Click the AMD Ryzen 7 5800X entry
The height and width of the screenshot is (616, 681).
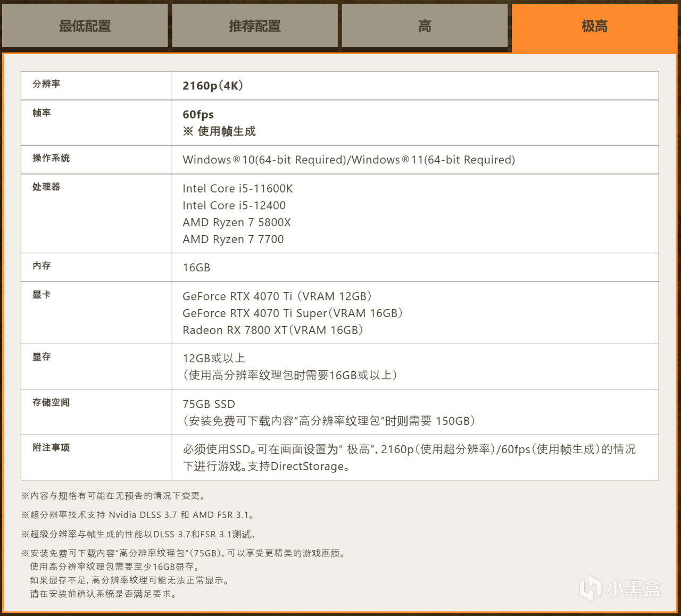[x=237, y=222]
